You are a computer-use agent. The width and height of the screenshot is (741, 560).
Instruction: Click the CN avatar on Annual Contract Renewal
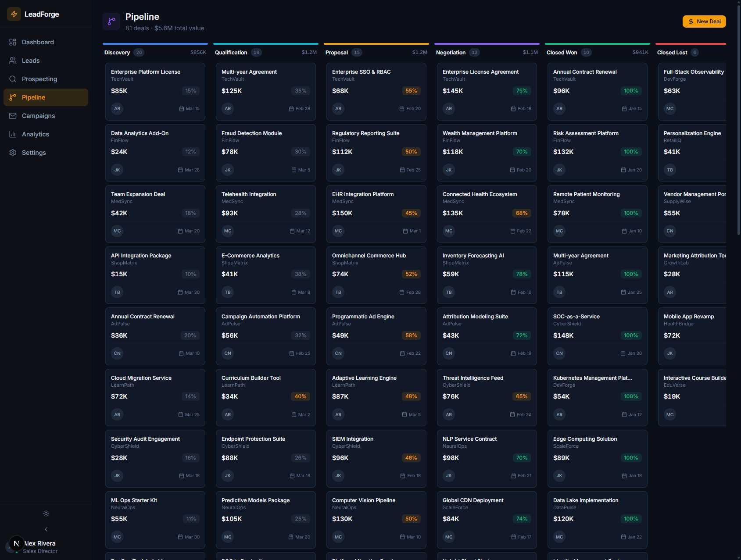coord(117,353)
